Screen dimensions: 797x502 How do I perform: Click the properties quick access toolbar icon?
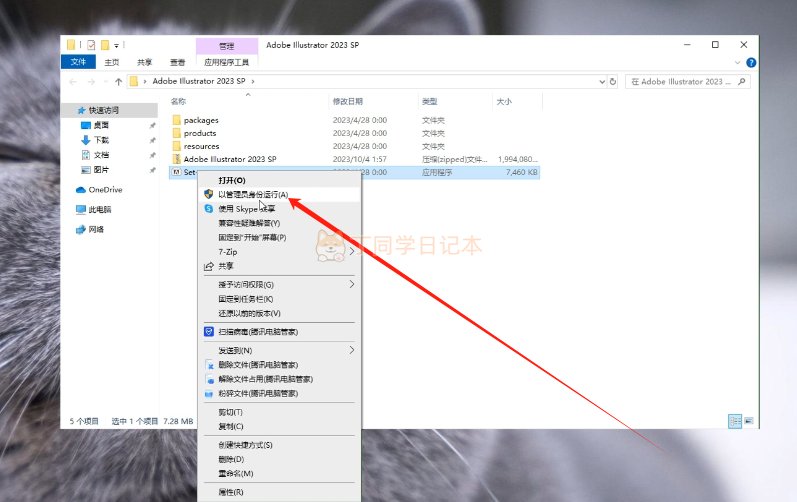(x=91, y=45)
